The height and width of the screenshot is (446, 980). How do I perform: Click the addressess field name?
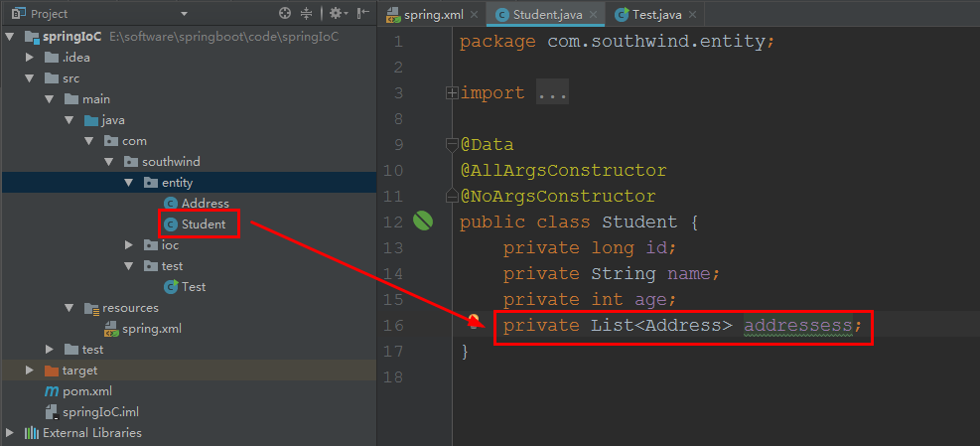click(x=798, y=325)
